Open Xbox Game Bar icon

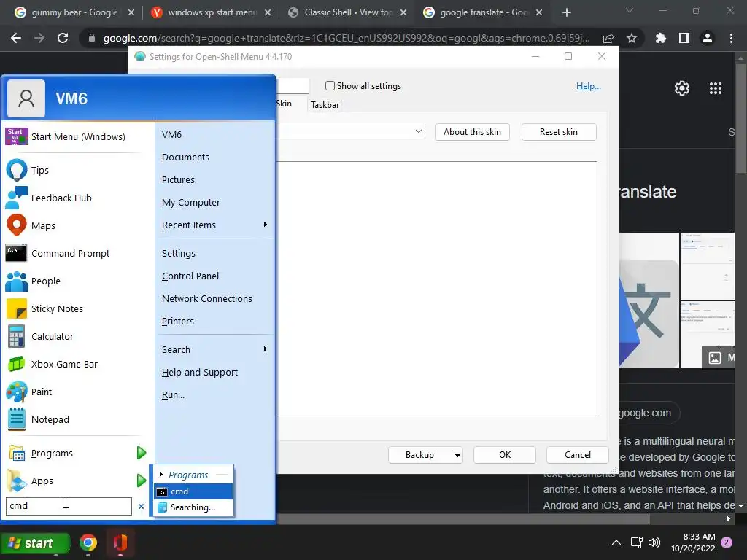(x=16, y=364)
